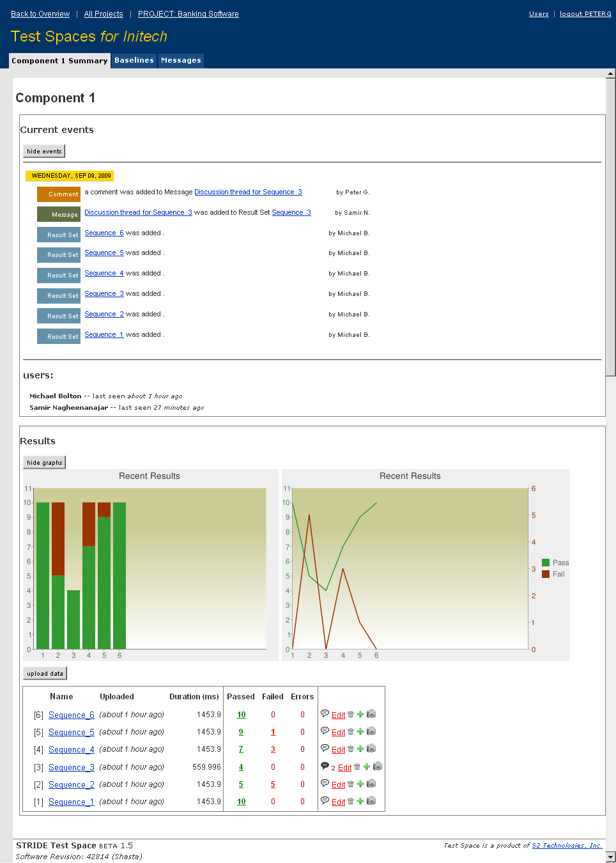Click green plus icon for Sequence_2

(360, 784)
